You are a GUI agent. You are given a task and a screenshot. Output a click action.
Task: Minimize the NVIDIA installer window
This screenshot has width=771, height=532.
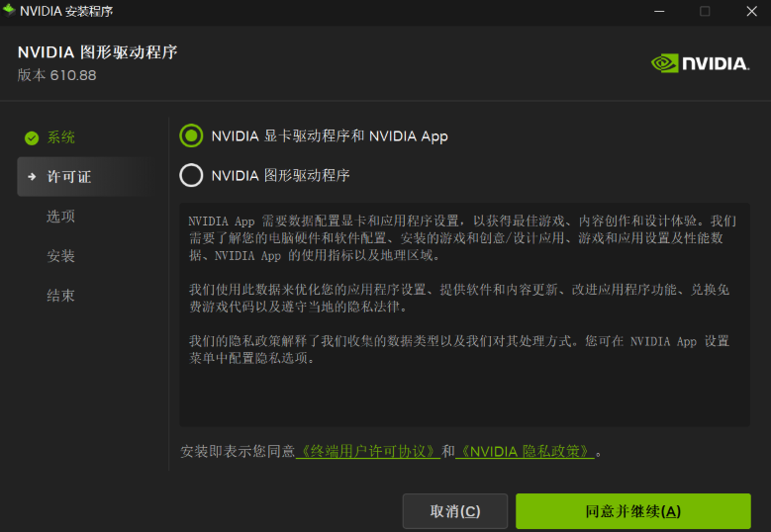click(659, 11)
